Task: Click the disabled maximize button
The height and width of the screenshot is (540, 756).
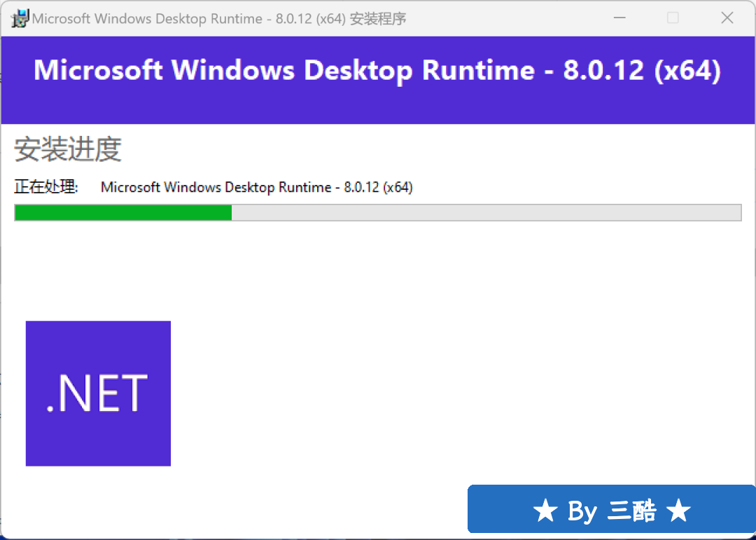Action: pos(673,18)
